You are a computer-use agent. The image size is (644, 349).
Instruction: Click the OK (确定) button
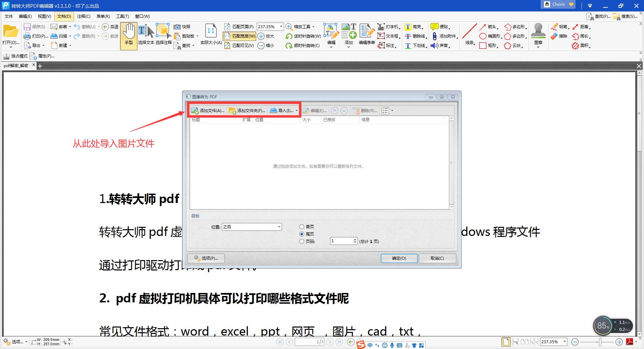coord(399,258)
